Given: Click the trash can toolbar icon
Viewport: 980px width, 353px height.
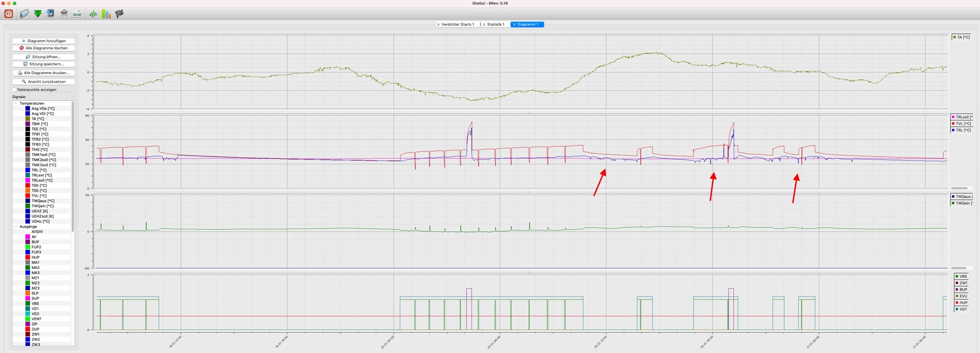Looking at the screenshot, I should click(x=64, y=14).
